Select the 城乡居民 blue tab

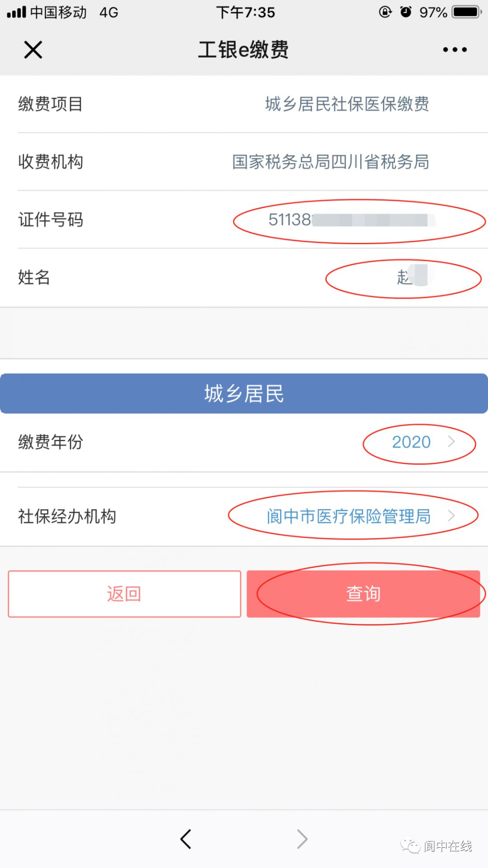[x=244, y=394]
